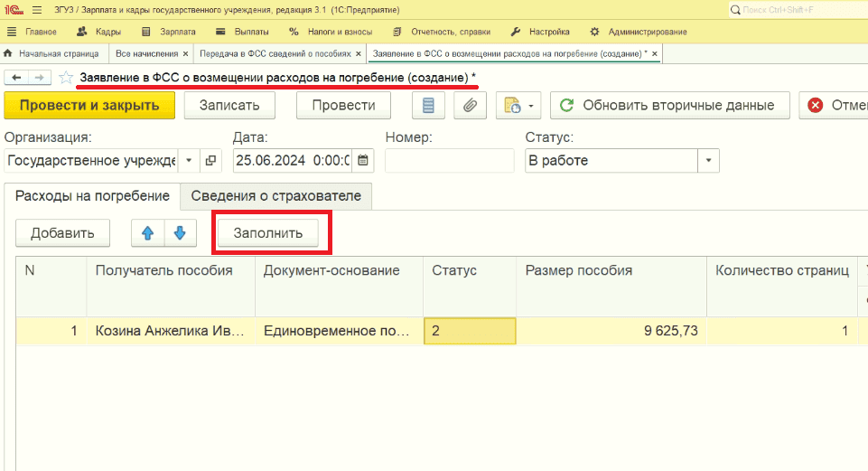Click the search box Поиск Ctrl+Shift+F
Image resolution: width=868 pixels, height=471 pixels.
tap(798, 10)
